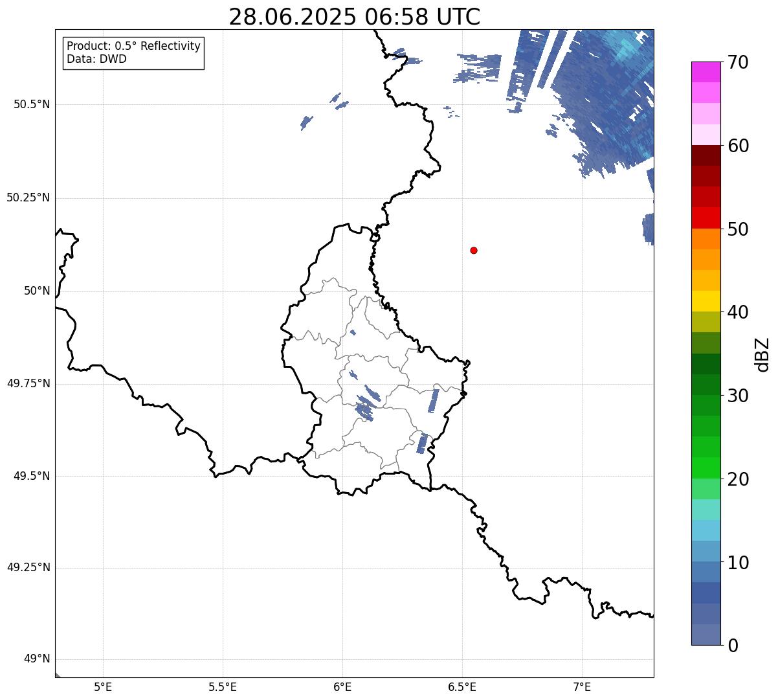Click the magenta top colorbar segment
This screenshot has height=700, width=778.
[x=706, y=72]
